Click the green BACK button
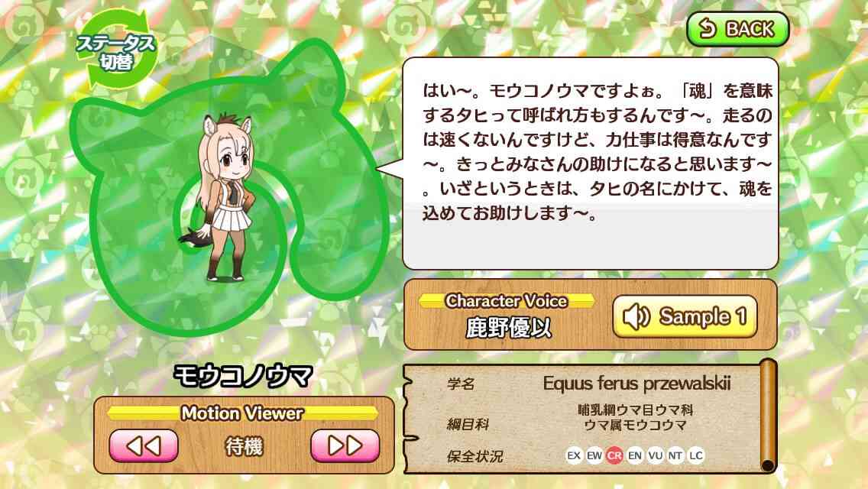The height and width of the screenshot is (489, 868). click(x=737, y=29)
